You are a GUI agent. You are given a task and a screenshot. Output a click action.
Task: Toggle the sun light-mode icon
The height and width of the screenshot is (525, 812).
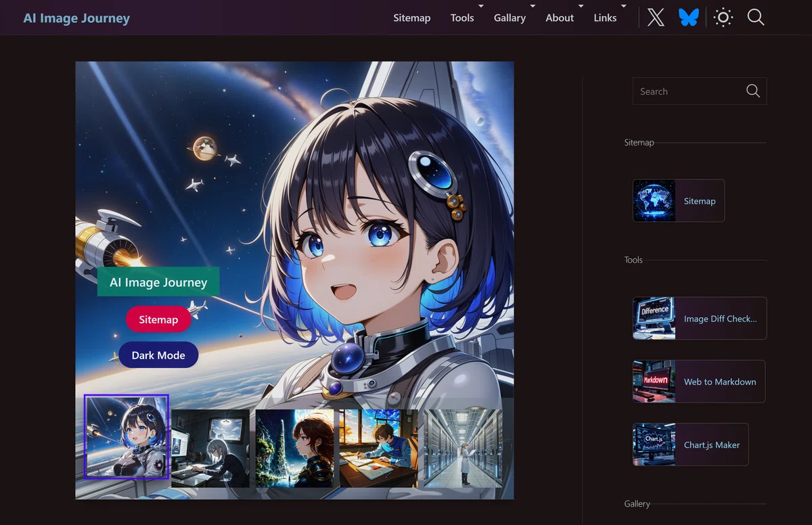(723, 18)
